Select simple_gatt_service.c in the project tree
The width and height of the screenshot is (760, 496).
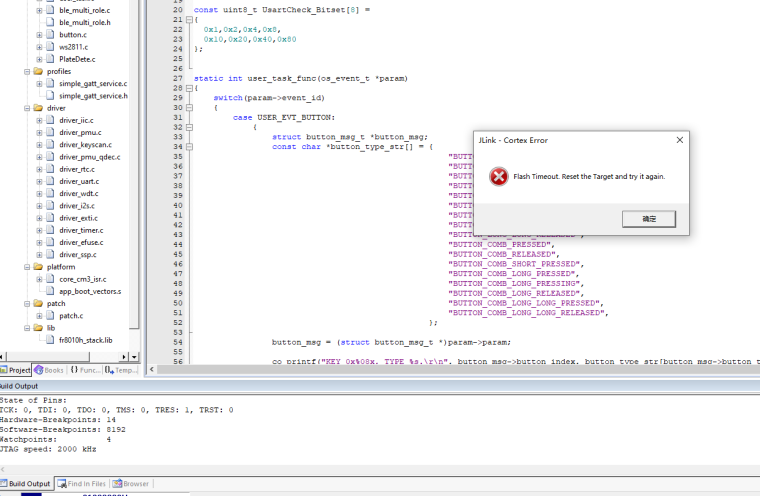coord(92,84)
